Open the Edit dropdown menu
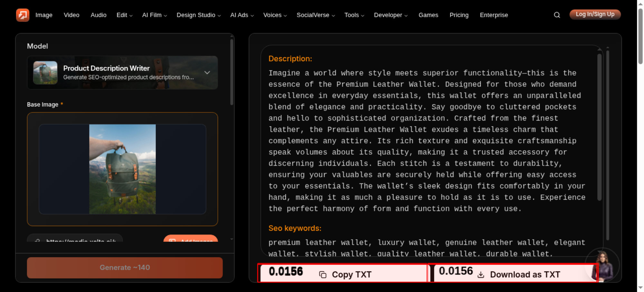The height and width of the screenshot is (292, 644). tap(124, 15)
